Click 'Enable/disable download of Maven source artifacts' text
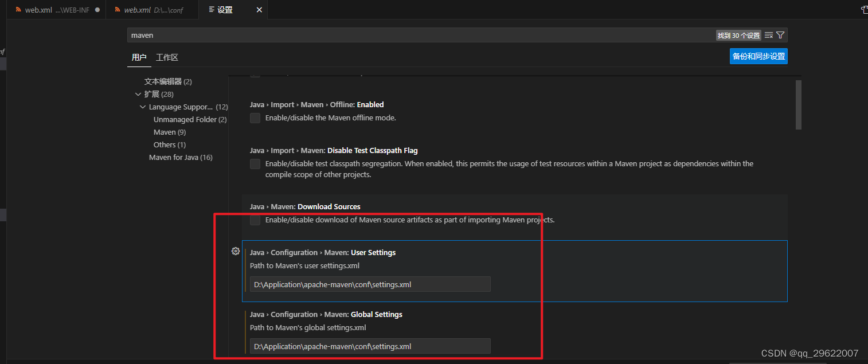 (410, 220)
